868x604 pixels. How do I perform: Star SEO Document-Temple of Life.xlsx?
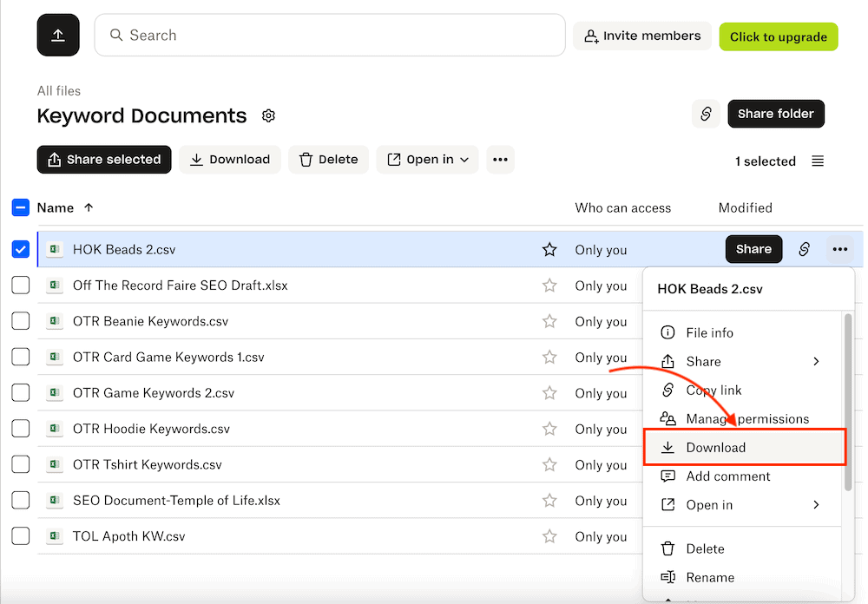549,501
